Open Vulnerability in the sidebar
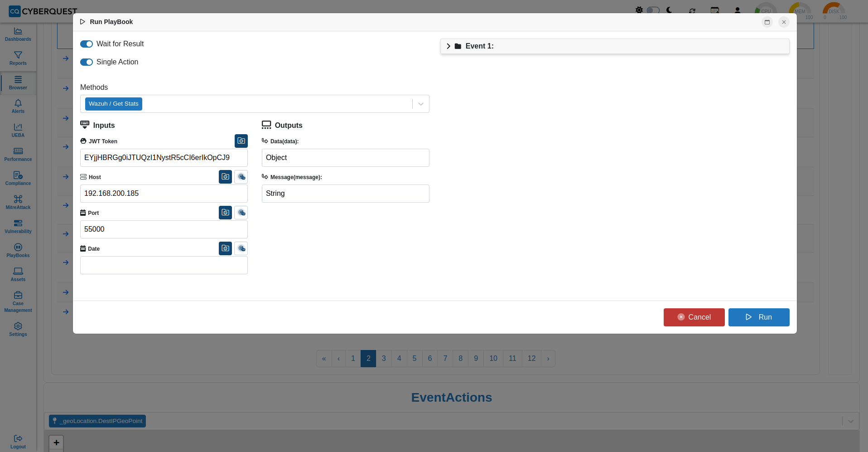The width and height of the screenshot is (868, 452). pos(18,227)
